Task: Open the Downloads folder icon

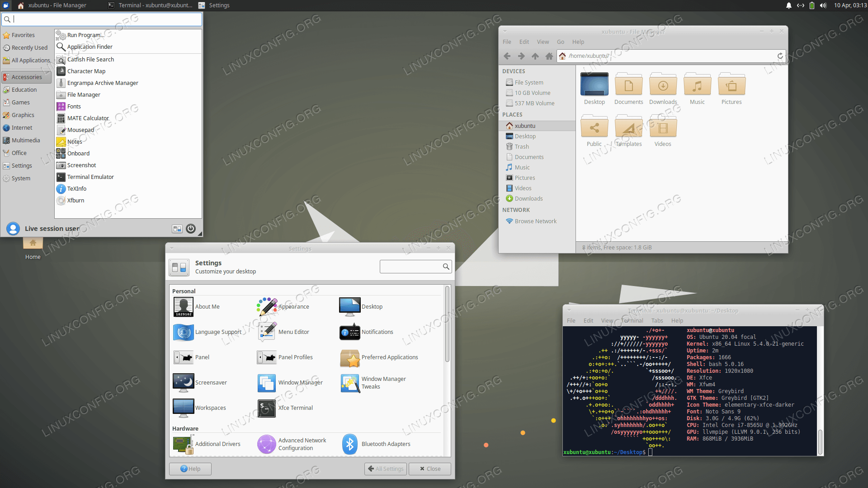Action: tap(663, 84)
